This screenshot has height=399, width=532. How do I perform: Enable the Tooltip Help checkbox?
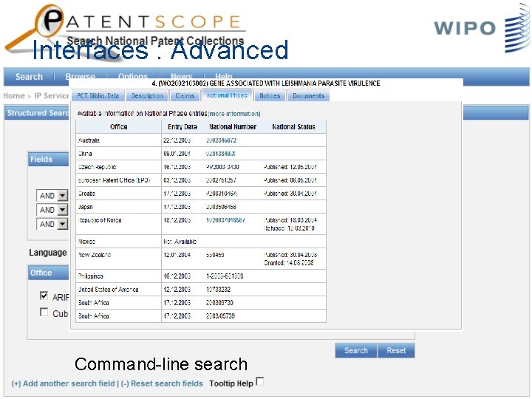coord(260,381)
